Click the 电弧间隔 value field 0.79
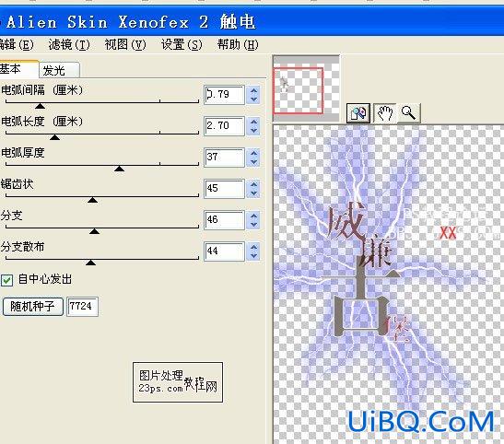The width and height of the screenshot is (504, 444). coord(224,95)
